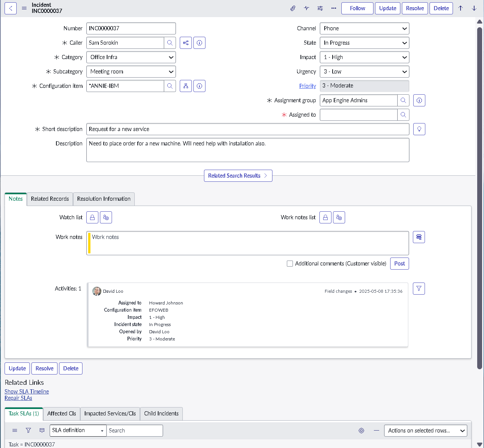Switch to the Related Records tab
Image resolution: width=484 pixels, height=448 pixels.
pyautogui.click(x=50, y=199)
